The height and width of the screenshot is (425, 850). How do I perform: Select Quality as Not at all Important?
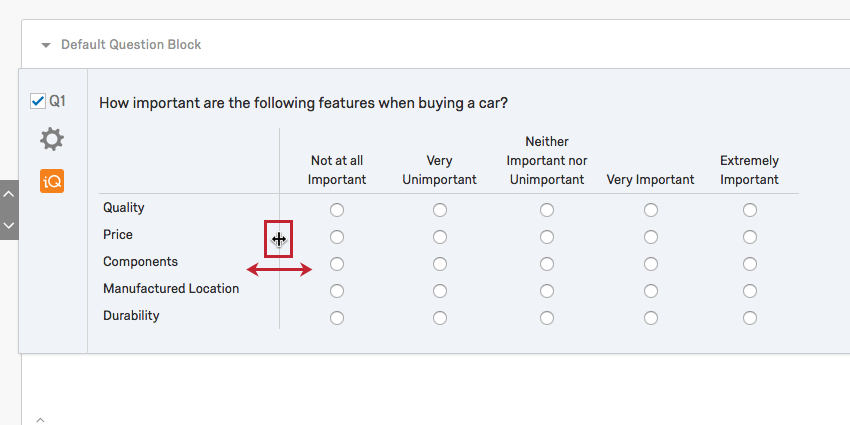[337, 210]
